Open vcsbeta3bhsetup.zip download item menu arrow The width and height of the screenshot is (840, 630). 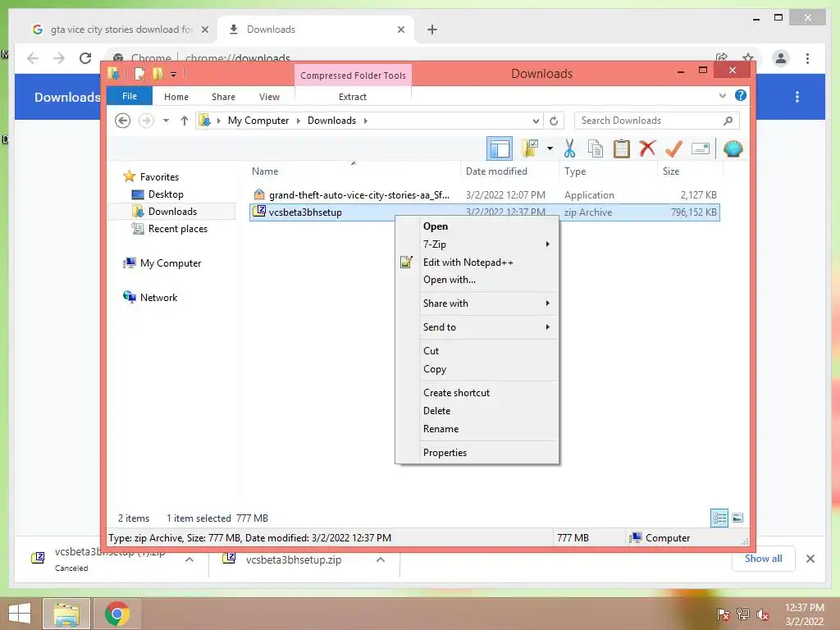click(381, 559)
